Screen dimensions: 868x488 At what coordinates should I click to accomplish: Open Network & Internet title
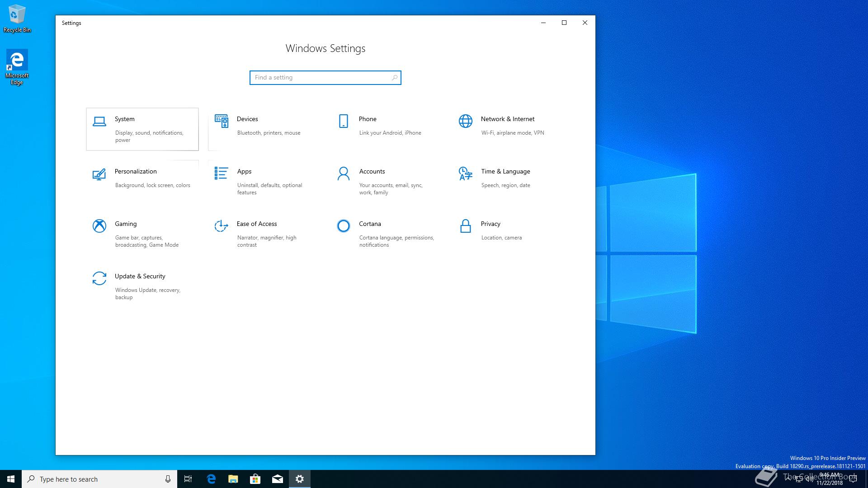pos(508,119)
